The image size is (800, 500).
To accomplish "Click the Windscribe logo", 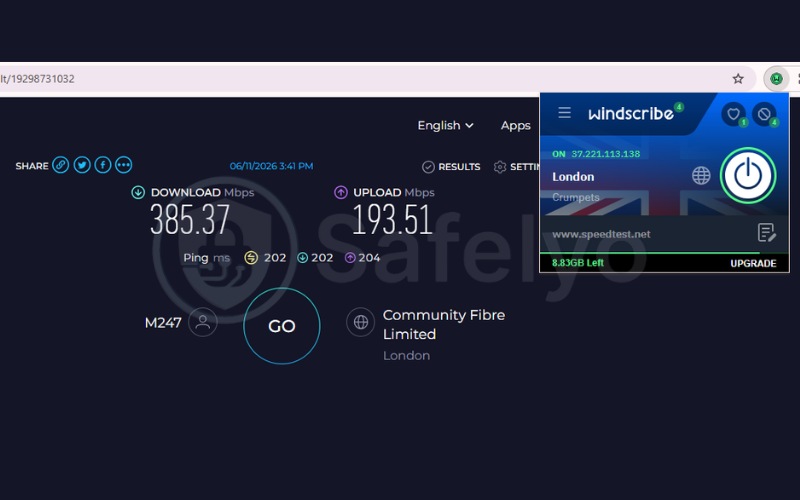I will (631, 113).
